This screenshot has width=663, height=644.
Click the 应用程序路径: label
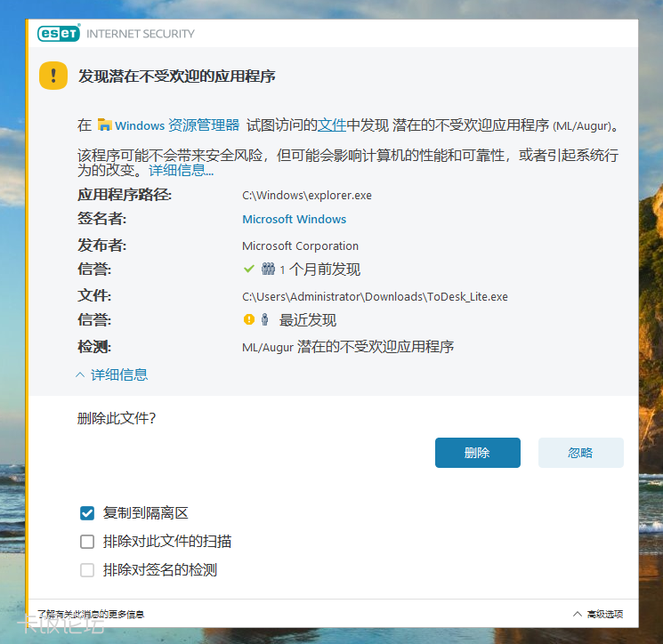coord(125,195)
